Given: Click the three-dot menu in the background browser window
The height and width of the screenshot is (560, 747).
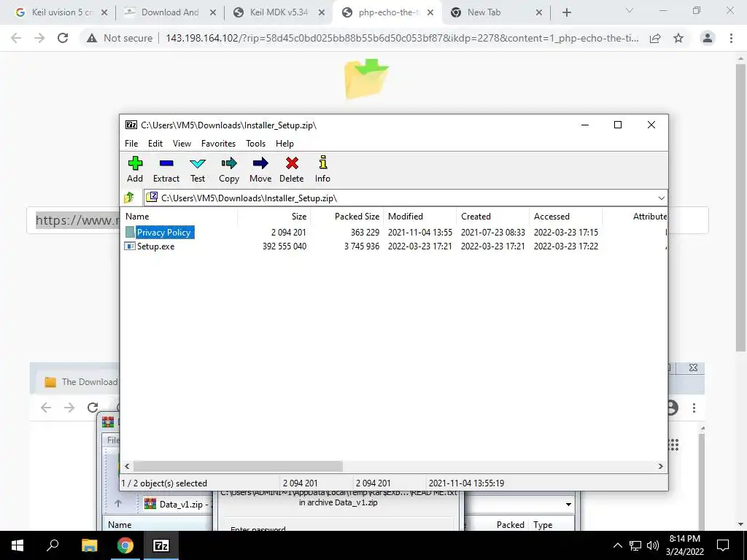Looking at the screenshot, I should click(x=694, y=408).
